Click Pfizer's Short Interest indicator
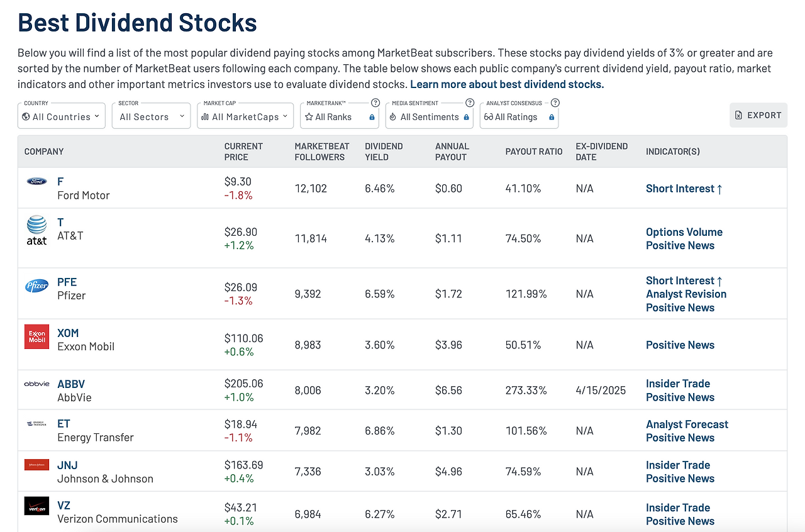805x532 pixels. coord(684,280)
